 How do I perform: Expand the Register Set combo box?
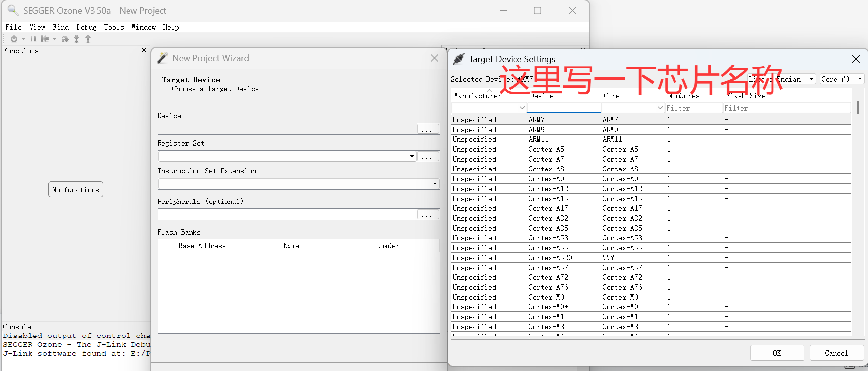(x=412, y=156)
